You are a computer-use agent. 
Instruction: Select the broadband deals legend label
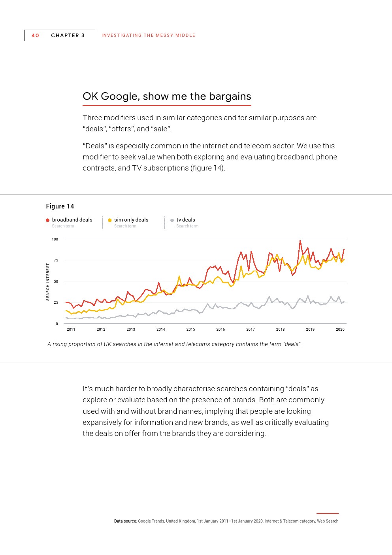[x=72, y=220]
